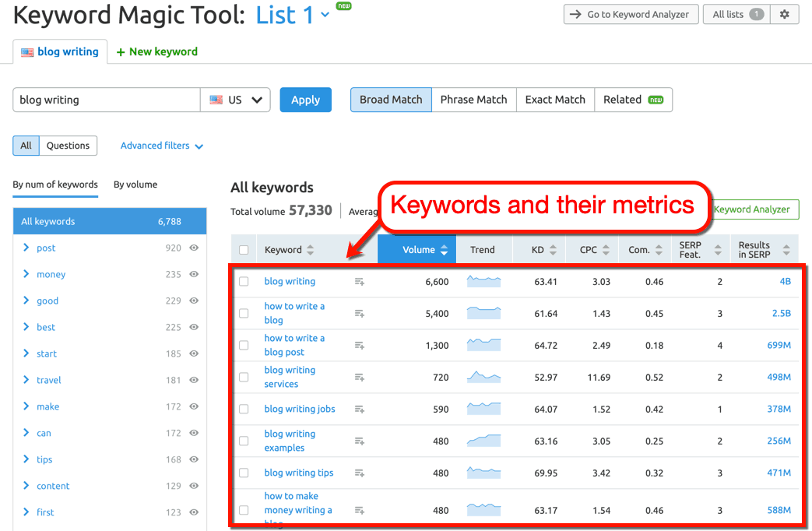Open the "4B" SERP results link
Viewport: 812px width, 531px height.
click(x=786, y=281)
